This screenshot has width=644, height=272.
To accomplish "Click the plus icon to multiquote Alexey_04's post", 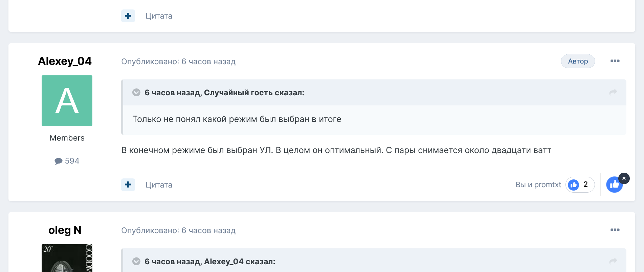I will 128,185.
